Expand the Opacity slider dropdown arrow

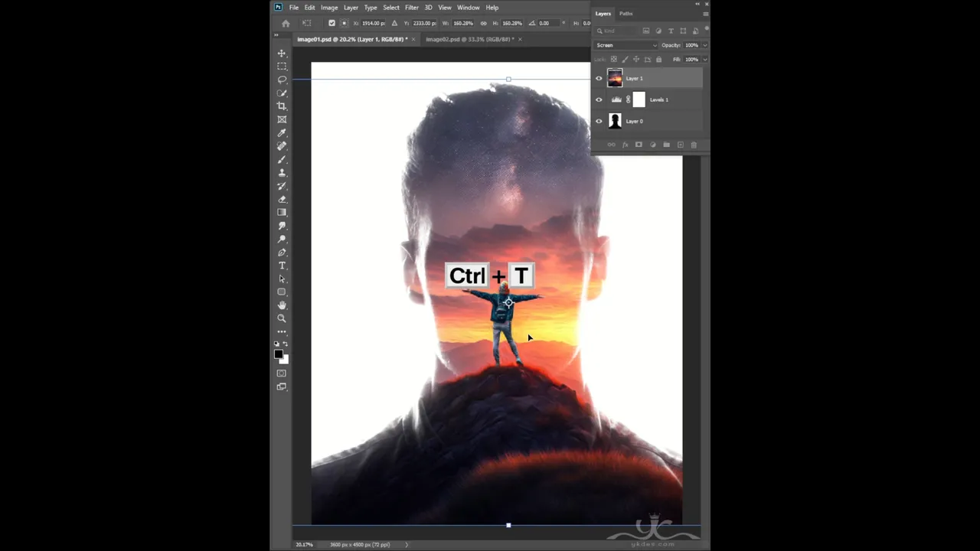tap(704, 45)
